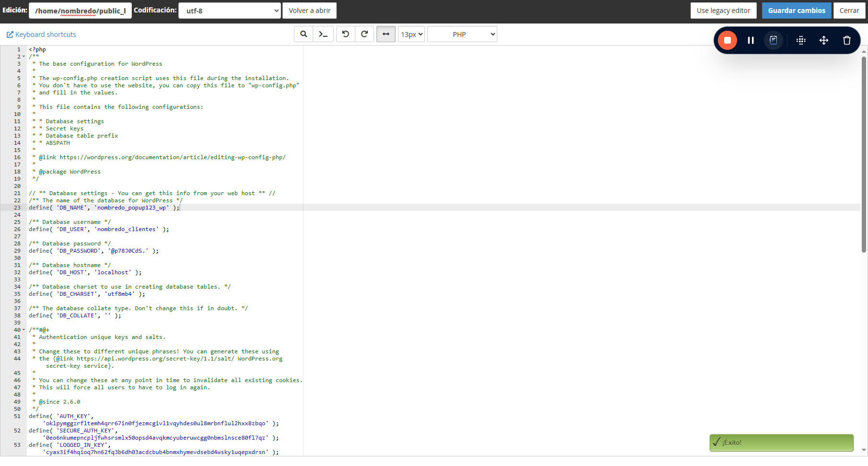Stop the screen recording

pos(727,40)
